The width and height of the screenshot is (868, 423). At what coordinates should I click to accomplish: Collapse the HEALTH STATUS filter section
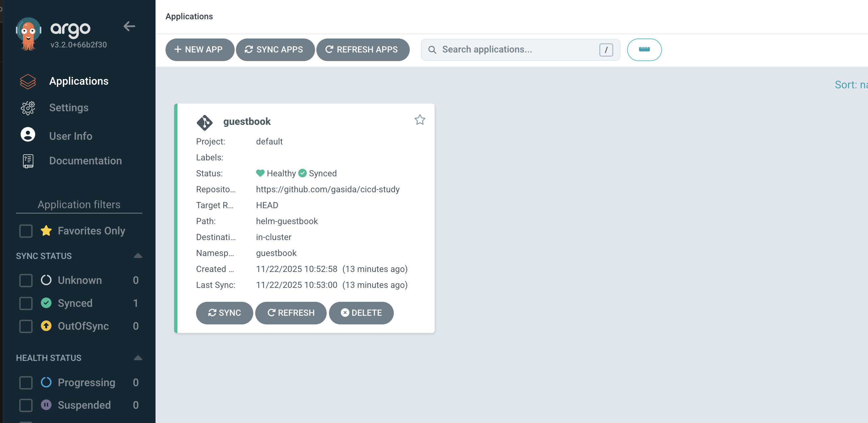138,358
